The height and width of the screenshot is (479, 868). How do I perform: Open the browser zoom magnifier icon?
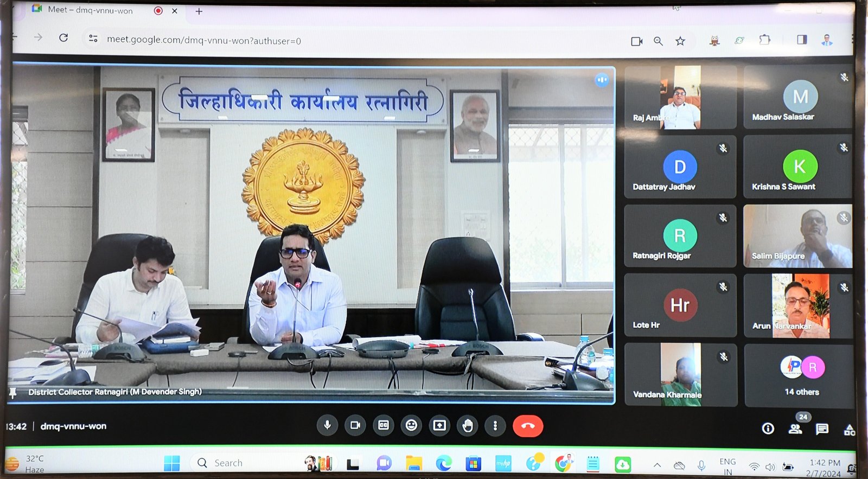pyautogui.click(x=658, y=41)
